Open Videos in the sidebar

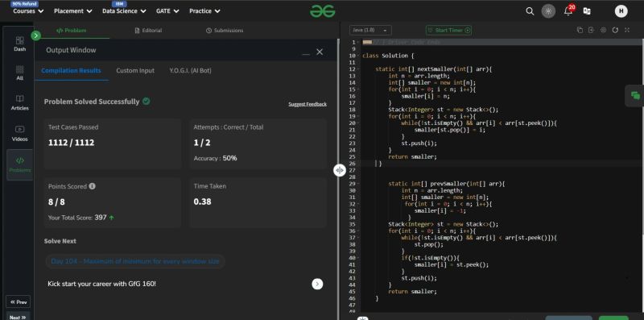19,134
